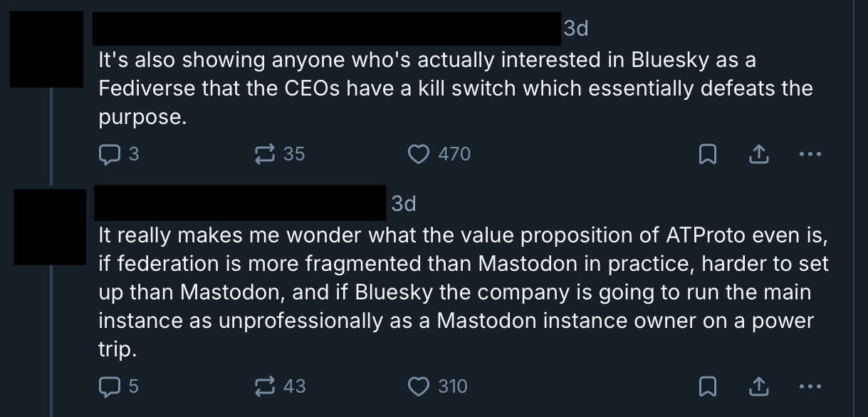Open the post mentioning Mastodon instance owner
This screenshot has width=868, height=417.
tap(463, 292)
